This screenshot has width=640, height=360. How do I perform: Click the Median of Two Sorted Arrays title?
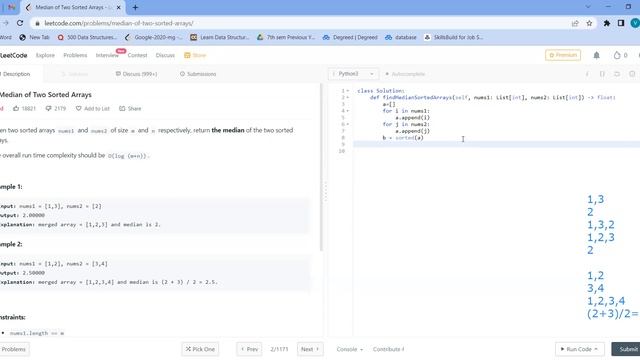(46, 95)
